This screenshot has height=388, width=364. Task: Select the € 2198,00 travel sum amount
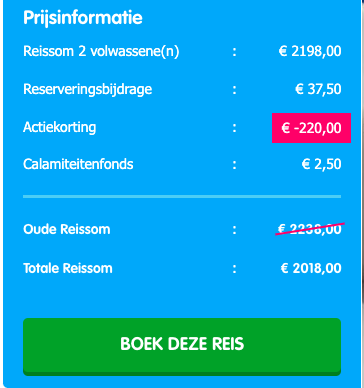click(x=310, y=52)
